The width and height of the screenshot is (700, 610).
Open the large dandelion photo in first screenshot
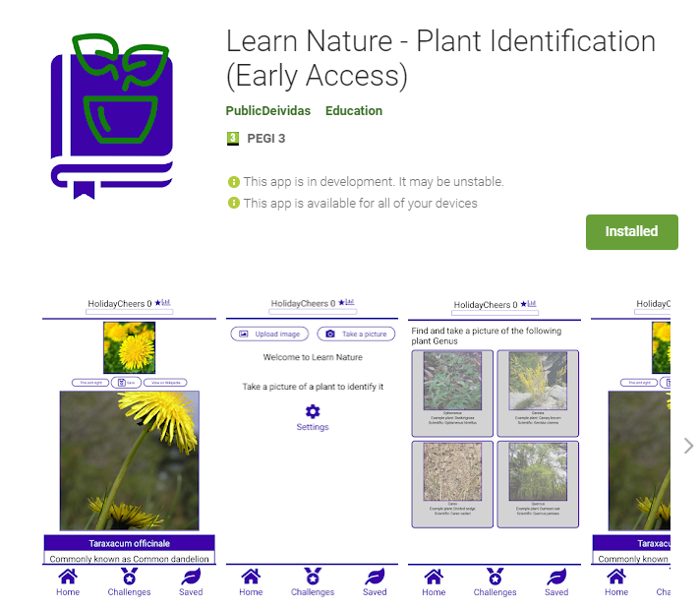(x=130, y=460)
